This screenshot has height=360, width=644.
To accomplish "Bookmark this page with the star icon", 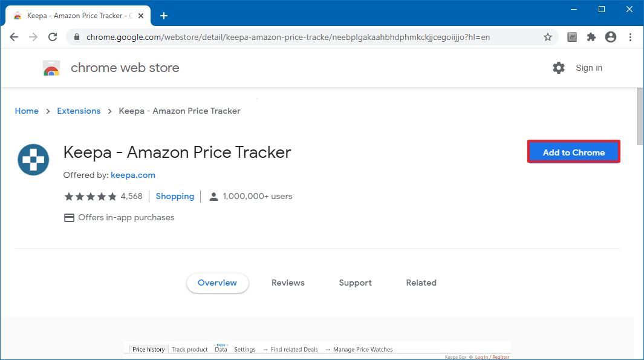I will pos(547,37).
